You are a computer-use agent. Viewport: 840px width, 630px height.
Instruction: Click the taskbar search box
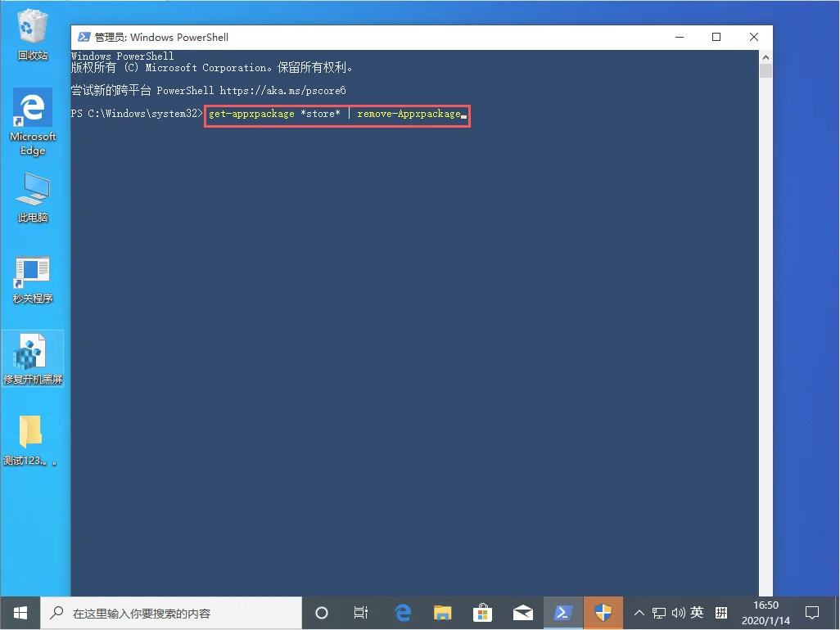[171, 613]
